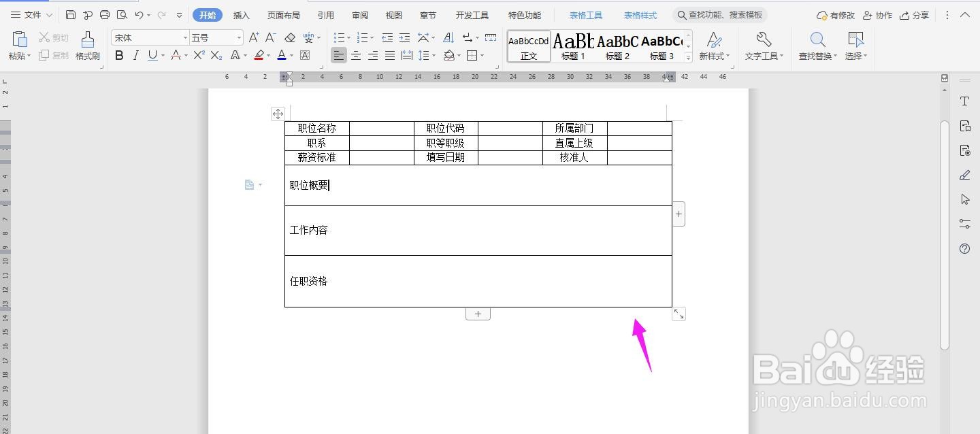Open Print Preview icon
Viewport: 980px width, 434px height.
(122, 15)
